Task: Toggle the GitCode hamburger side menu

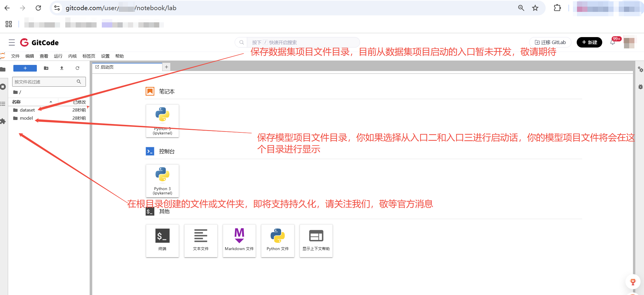Action: click(x=12, y=43)
